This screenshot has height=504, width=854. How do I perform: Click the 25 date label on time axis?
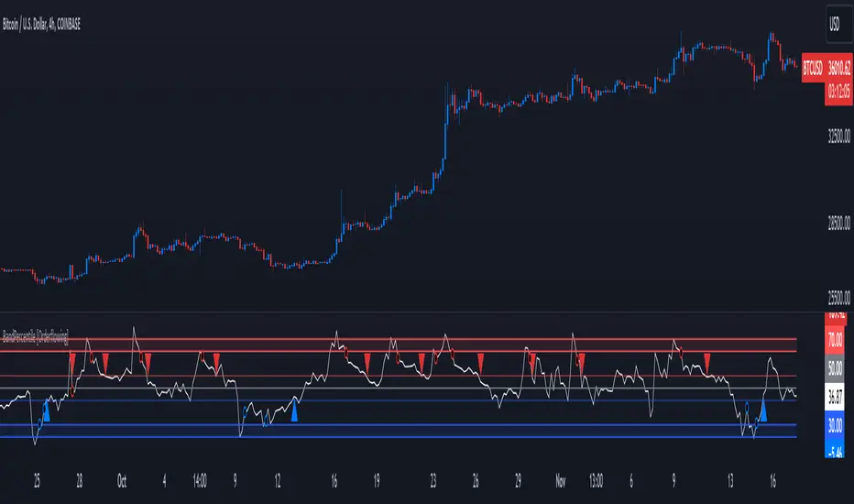37,481
